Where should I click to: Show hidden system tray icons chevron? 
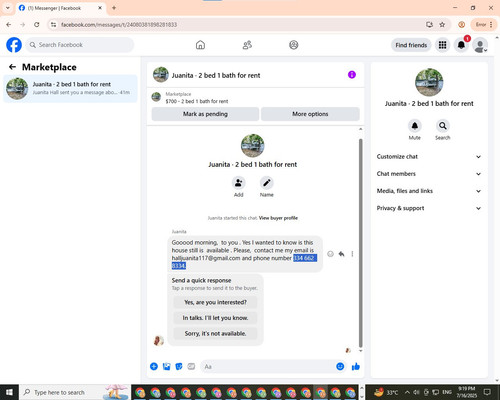[x=407, y=392]
